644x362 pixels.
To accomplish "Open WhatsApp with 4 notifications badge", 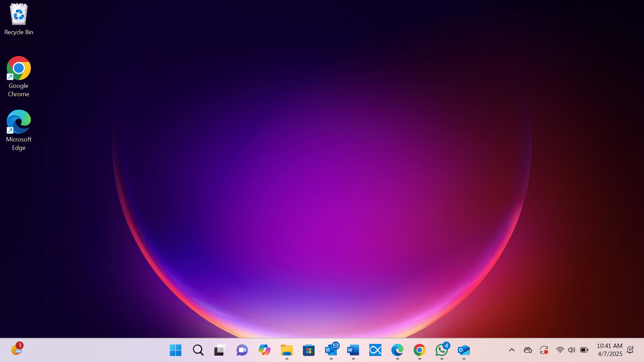I will click(442, 350).
